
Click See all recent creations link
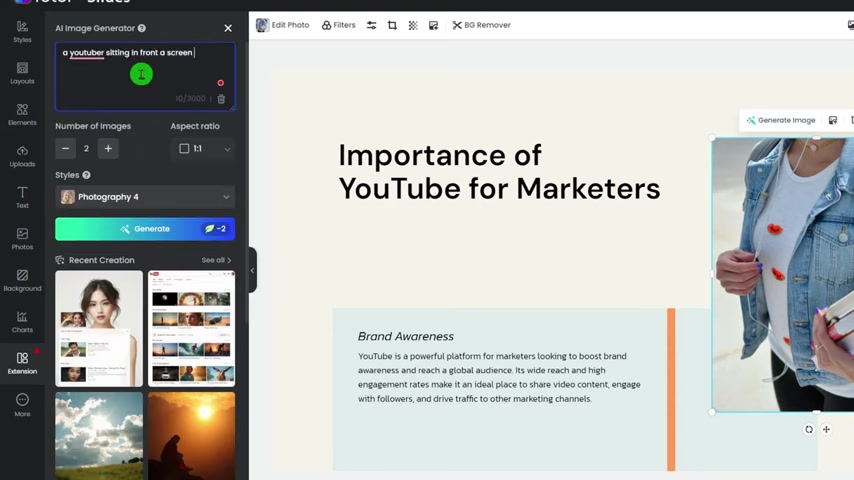click(x=216, y=260)
